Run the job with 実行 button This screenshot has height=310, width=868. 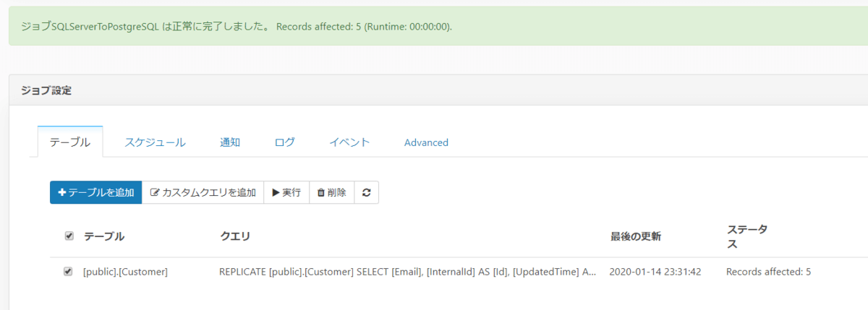286,192
